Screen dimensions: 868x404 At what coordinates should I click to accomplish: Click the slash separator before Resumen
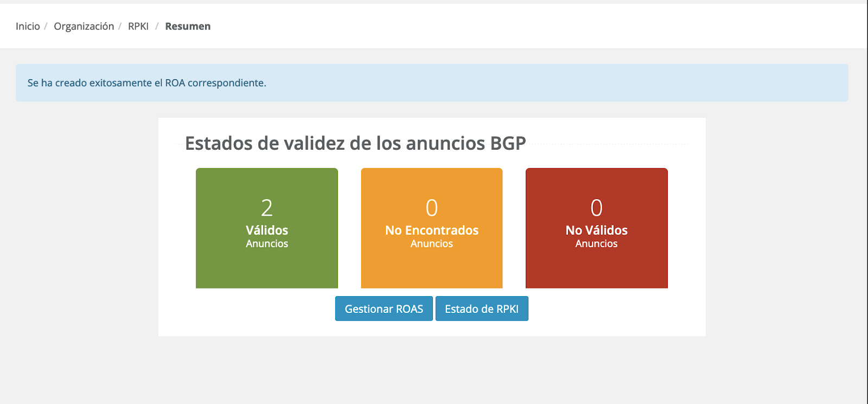coord(157,26)
